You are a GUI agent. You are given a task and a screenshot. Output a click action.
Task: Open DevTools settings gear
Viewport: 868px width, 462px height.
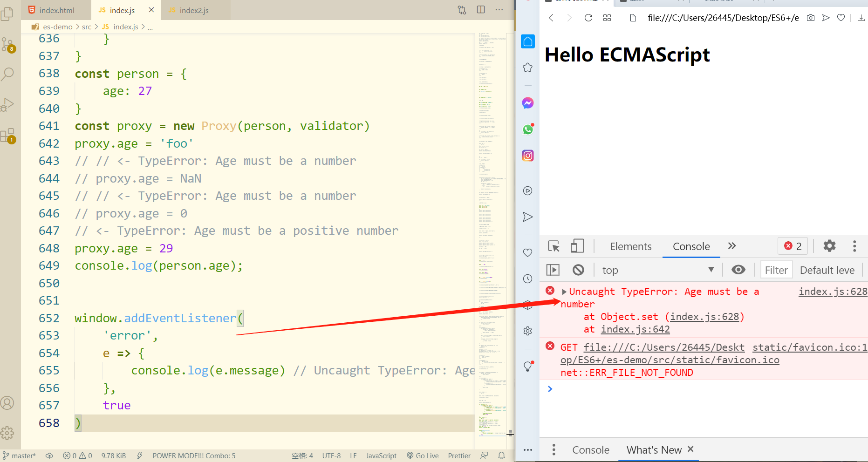(830, 246)
